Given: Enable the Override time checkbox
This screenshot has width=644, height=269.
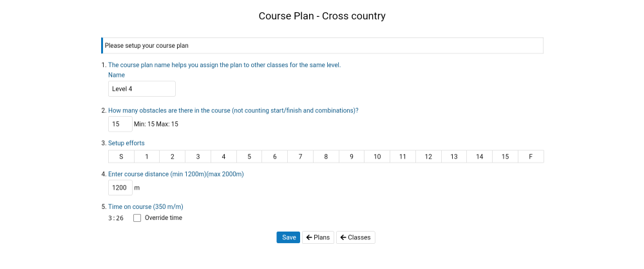Looking at the screenshot, I should (137, 218).
